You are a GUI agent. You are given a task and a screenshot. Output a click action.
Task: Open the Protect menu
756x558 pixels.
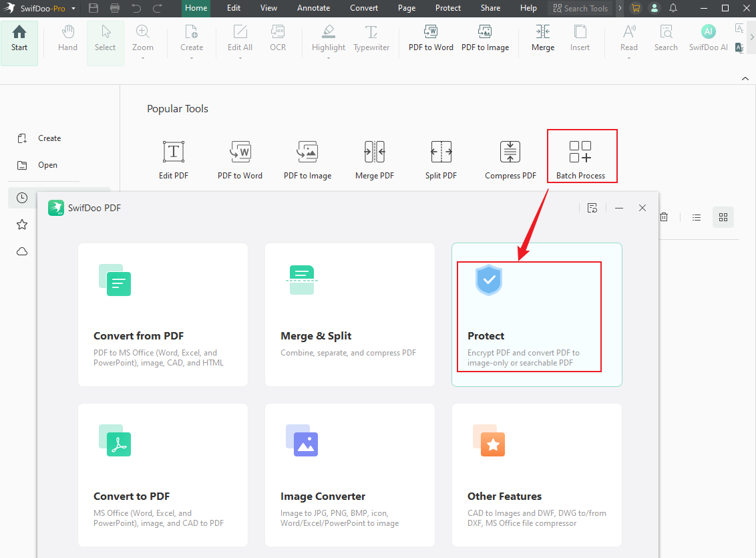[x=447, y=8]
